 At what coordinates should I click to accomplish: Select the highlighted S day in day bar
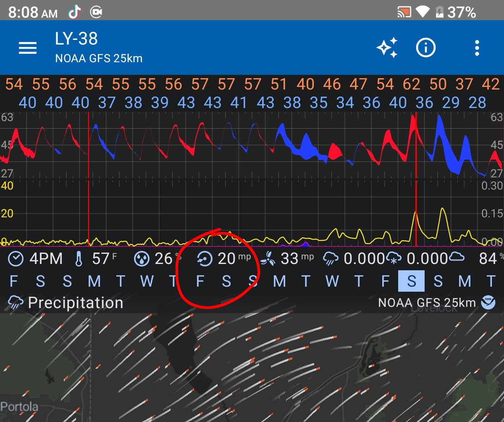tap(411, 281)
